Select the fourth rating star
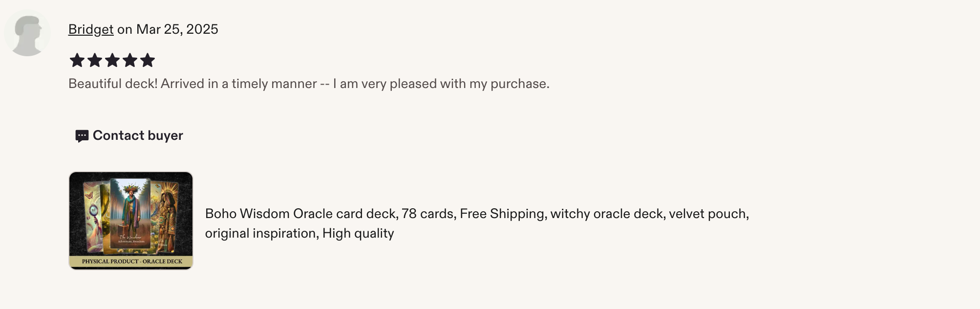The width and height of the screenshot is (980, 309). click(130, 60)
